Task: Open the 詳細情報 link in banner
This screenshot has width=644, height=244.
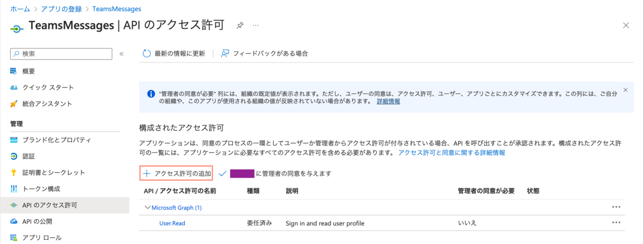Action: click(x=388, y=101)
